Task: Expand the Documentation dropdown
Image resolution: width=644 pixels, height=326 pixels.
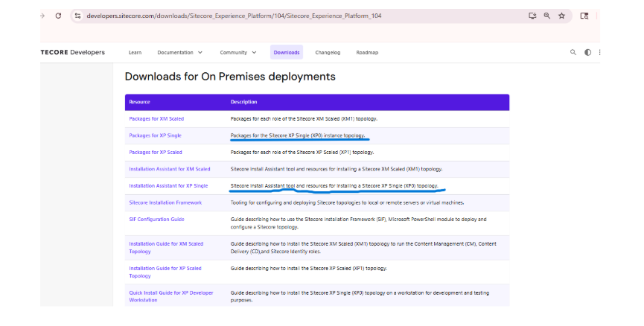Action: click(x=180, y=53)
